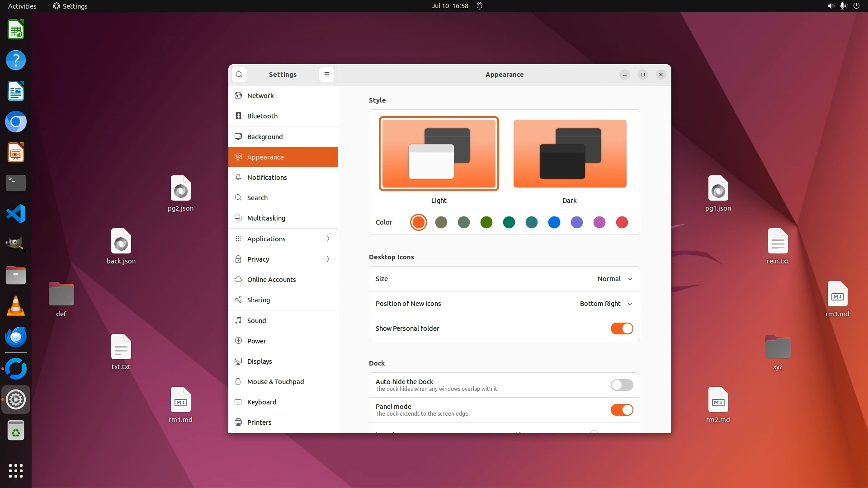This screenshot has width=868, height=488.
Task: Launch VLC media player from dock
Action: tap(16, 306)
